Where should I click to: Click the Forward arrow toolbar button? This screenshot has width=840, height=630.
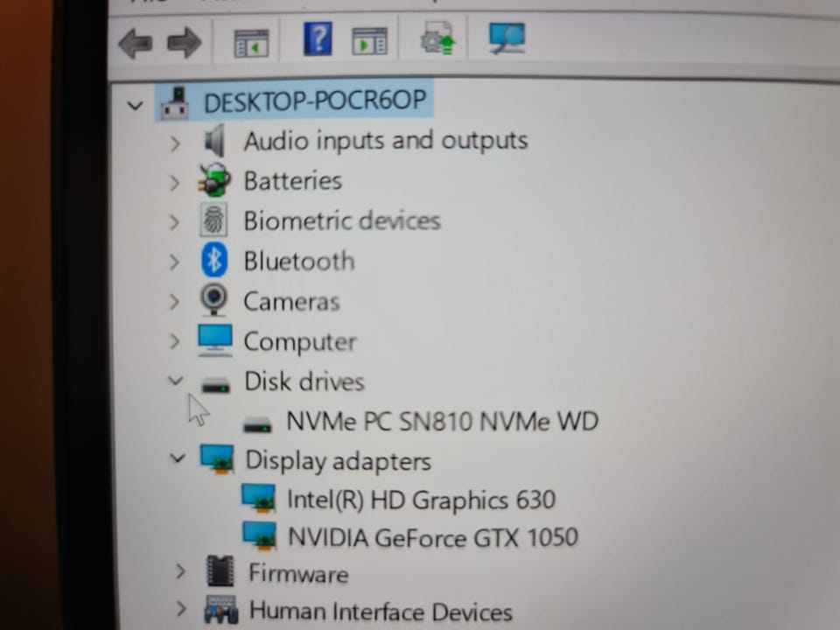pos(185,43)
